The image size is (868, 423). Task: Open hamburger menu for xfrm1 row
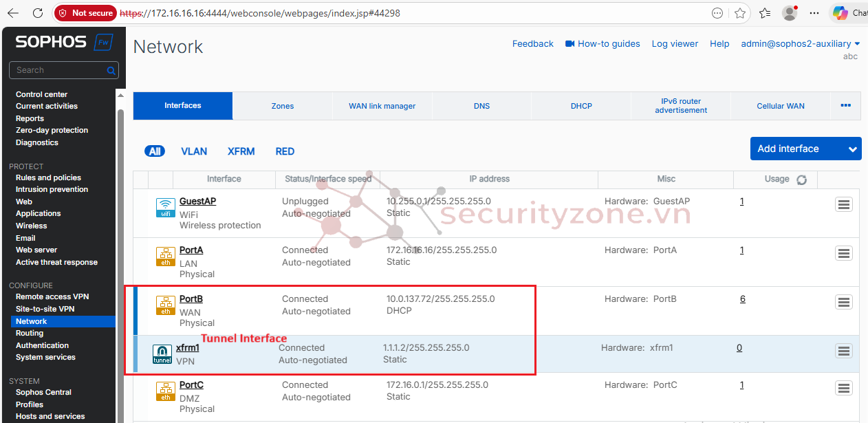[x=844, y=351]
